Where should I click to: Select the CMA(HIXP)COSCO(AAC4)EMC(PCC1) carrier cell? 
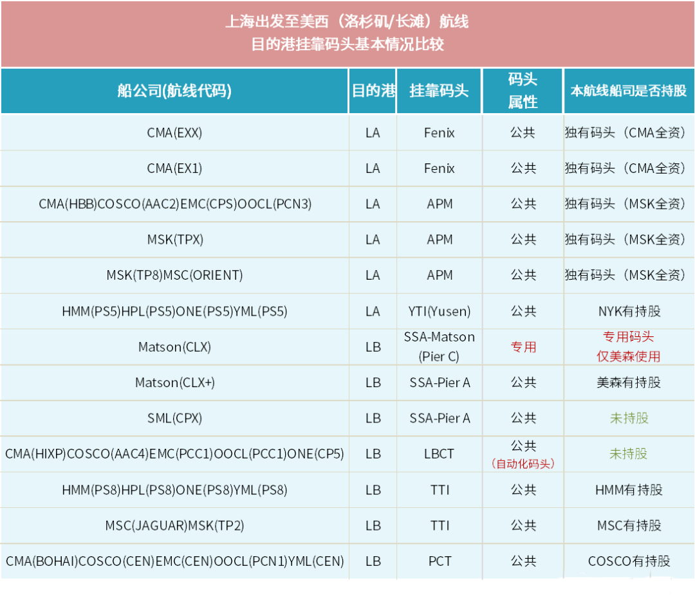174,454
